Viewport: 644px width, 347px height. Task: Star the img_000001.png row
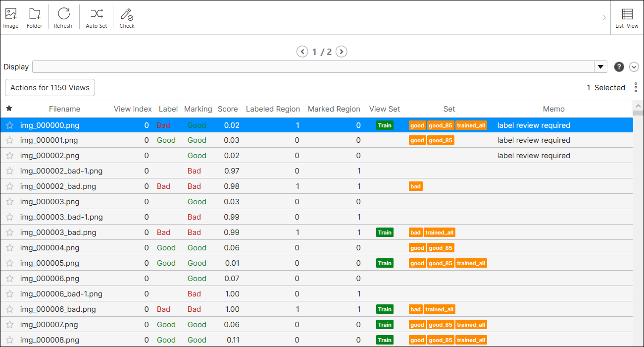(x=9, y=140)
